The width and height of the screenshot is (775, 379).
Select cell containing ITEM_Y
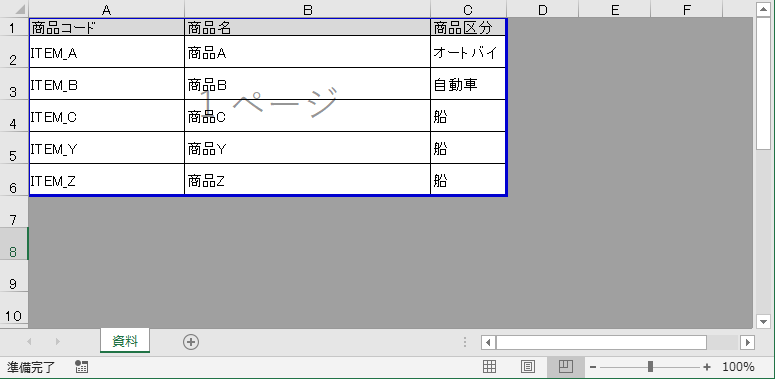coord(107,148)
